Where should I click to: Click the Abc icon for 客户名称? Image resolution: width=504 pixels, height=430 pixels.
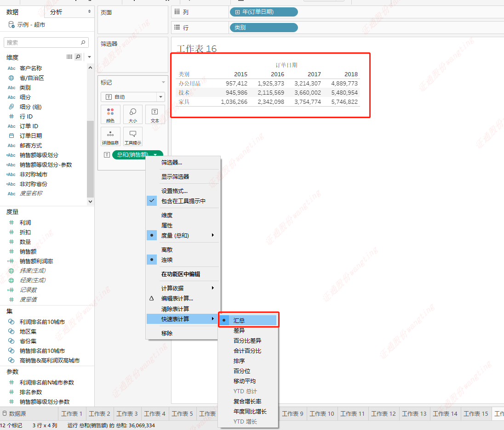(11, 68)
